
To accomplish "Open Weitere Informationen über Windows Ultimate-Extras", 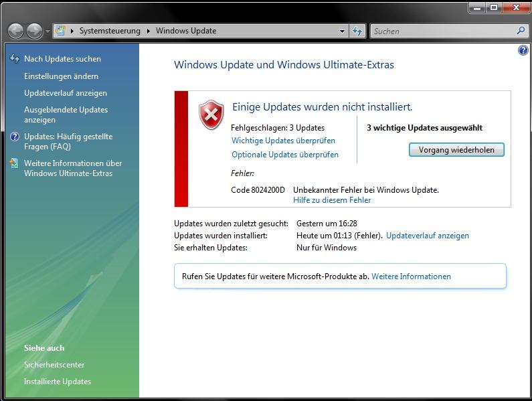I will pos(73,168).
